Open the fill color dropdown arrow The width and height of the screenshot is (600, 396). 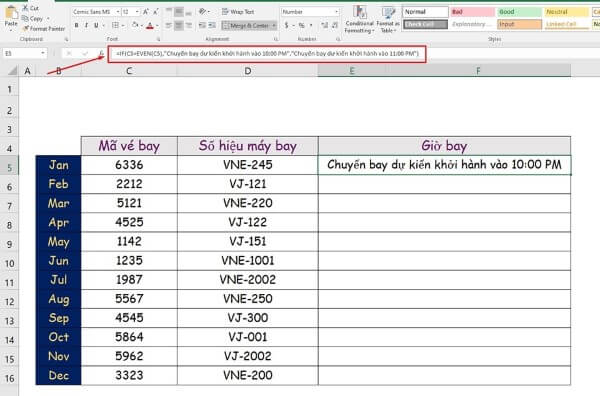[141, 26]
